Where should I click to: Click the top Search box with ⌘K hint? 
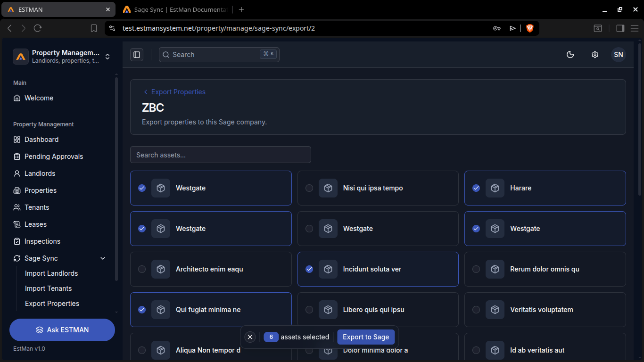(219, 55)
